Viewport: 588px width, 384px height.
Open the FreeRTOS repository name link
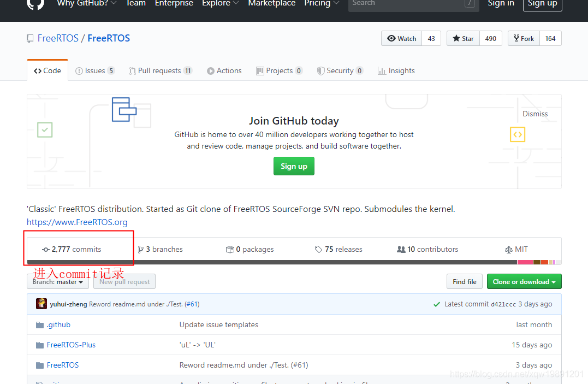tap(109, 38)
